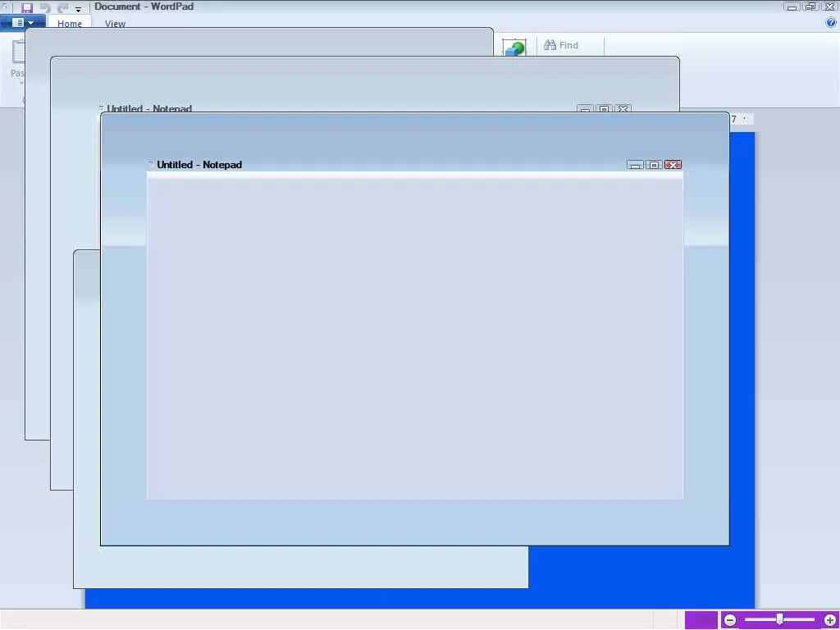Open the WordPad application menu button
Screen dimensions: 840x630
click(23, 23)
